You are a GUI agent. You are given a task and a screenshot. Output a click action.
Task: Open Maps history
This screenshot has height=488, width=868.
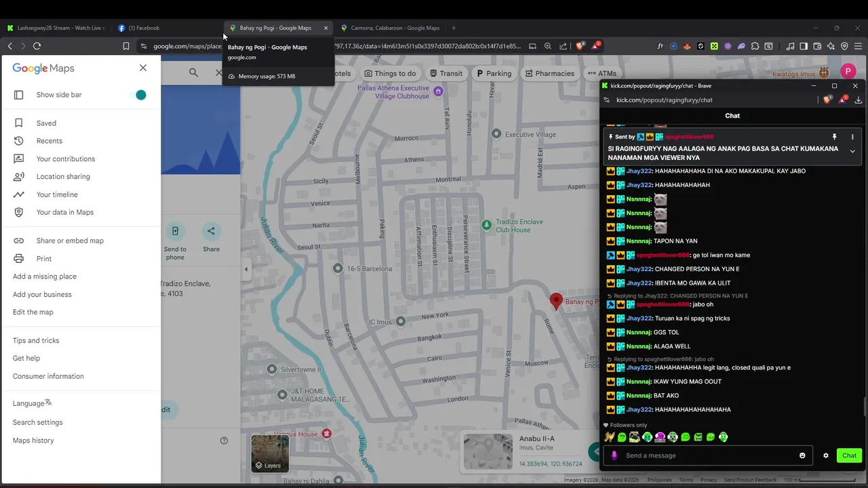[x=33, y=441]
